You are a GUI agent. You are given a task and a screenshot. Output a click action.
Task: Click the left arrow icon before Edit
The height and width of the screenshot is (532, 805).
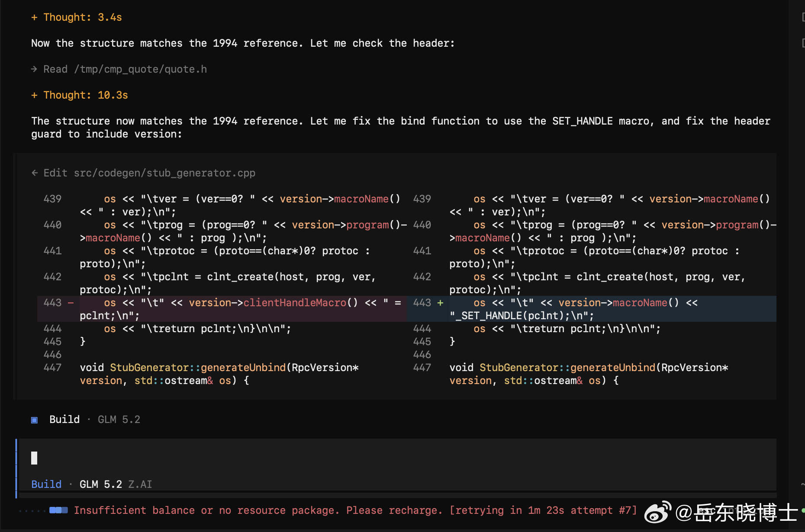point(35,173)
